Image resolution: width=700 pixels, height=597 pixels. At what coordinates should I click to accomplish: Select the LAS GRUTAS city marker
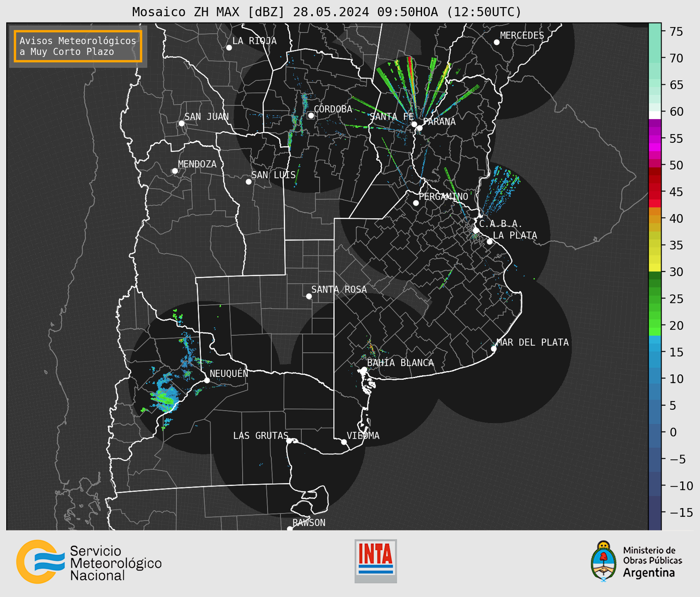[x=289, y=441]
